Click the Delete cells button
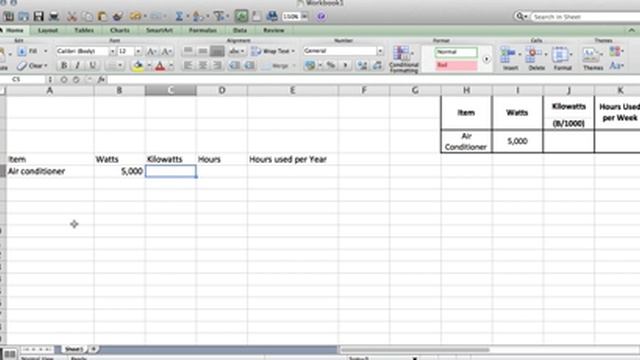The height and width of the screenshot is (360, 640). click(x=536, y=59)
